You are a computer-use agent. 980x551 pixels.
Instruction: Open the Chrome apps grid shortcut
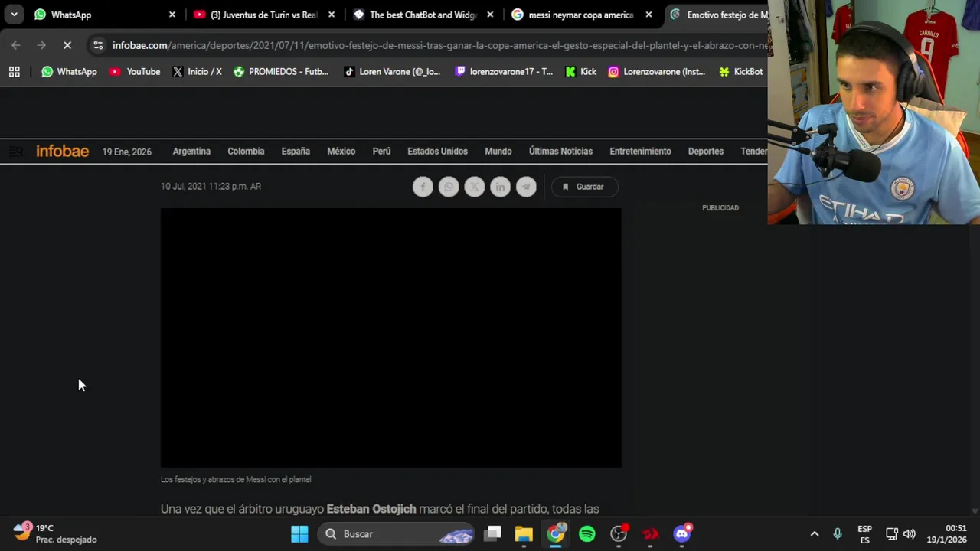click(14, 71)
